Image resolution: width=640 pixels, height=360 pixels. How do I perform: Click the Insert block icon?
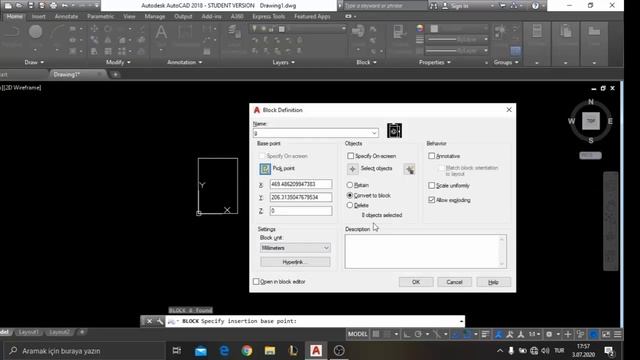click(358, 32)
